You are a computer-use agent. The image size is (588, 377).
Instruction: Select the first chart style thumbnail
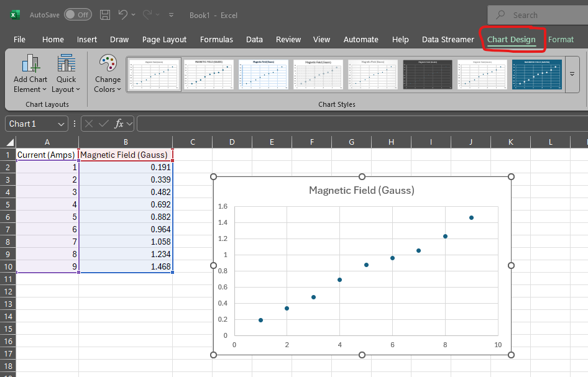pos(154,73)
